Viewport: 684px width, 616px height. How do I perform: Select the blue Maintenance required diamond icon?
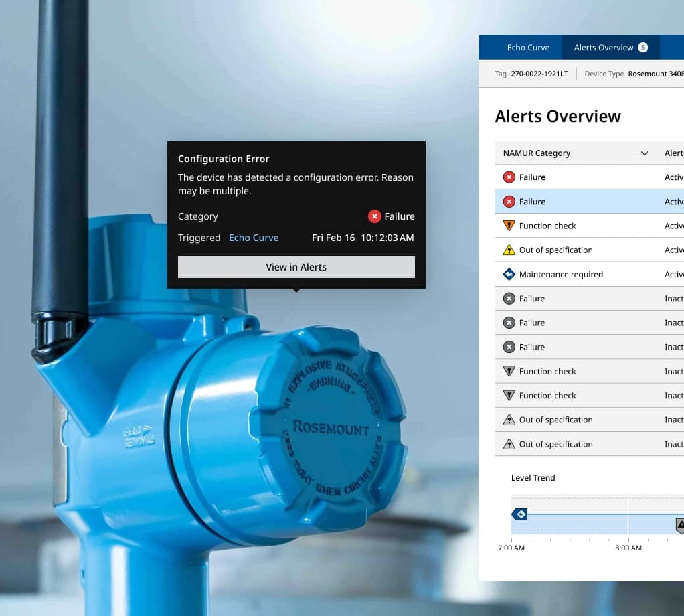click(509, 274)
